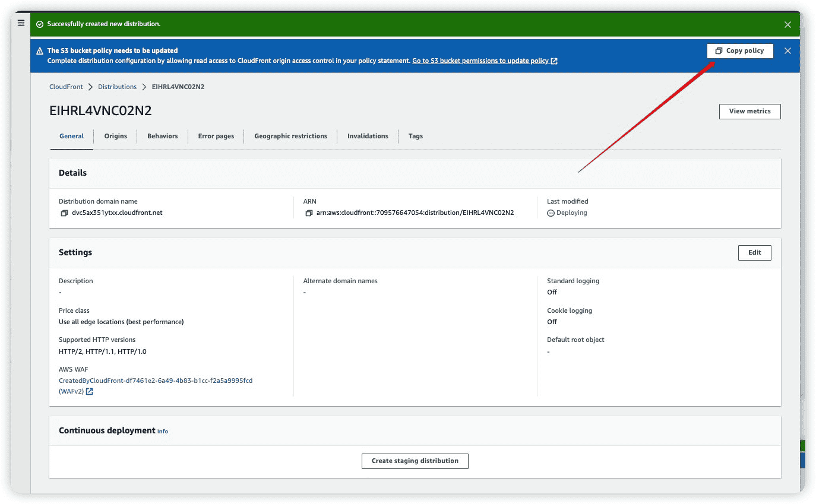The width and height of the screenshot is (816, 504).
Task: Click EIHRL4VNC02N2 in the breadcrumb
Action: 178,87
